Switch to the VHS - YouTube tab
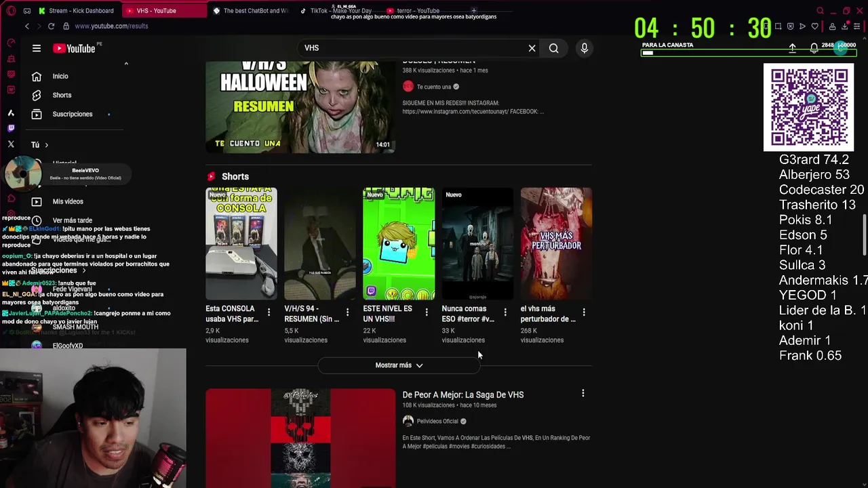 [165, 11]
